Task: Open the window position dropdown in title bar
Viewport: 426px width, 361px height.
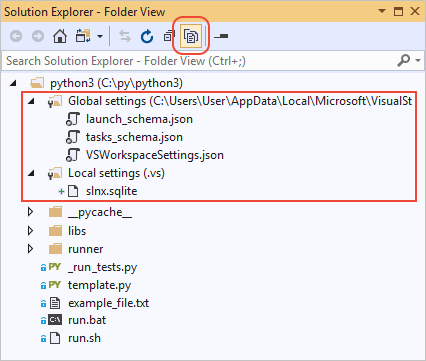Action: tap(382, 11)
